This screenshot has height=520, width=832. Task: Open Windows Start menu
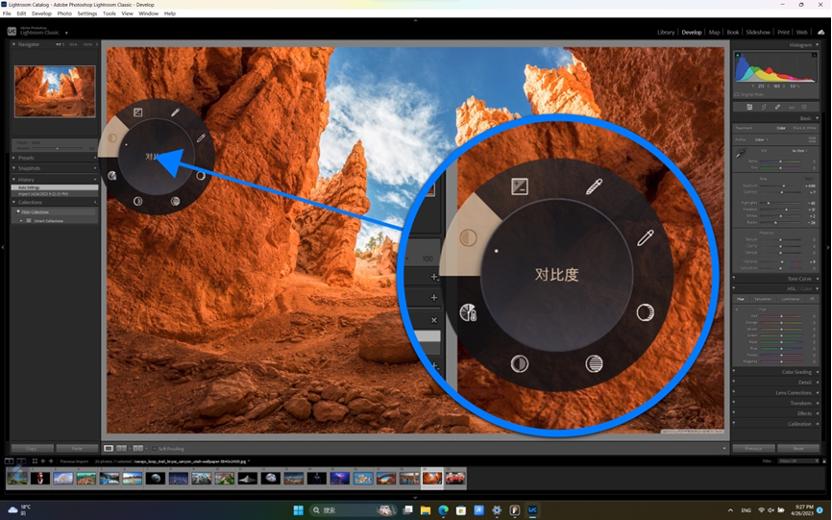point(298,510)
